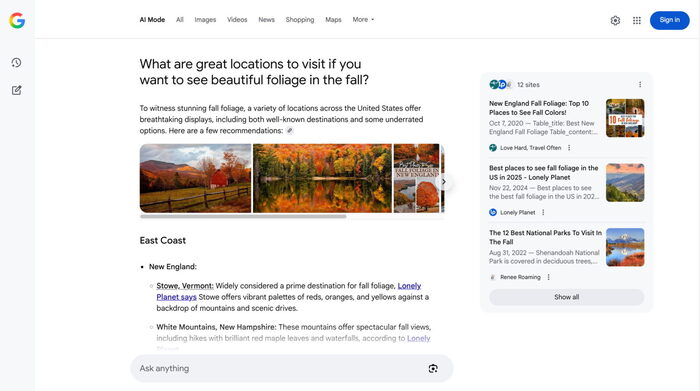700x391 pixels.
Task: Click the Google logo icon
Action: (17, 21)
